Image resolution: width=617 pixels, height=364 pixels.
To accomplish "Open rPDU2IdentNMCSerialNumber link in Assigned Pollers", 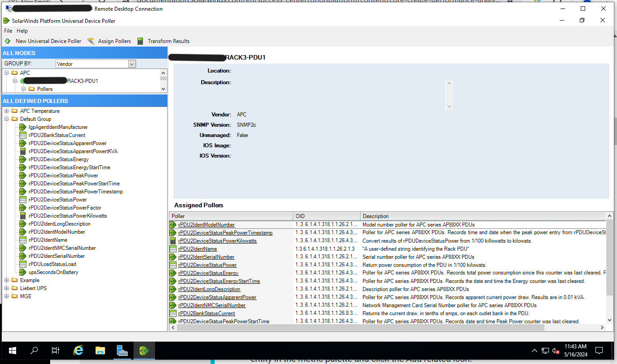I will coord(212,305).
